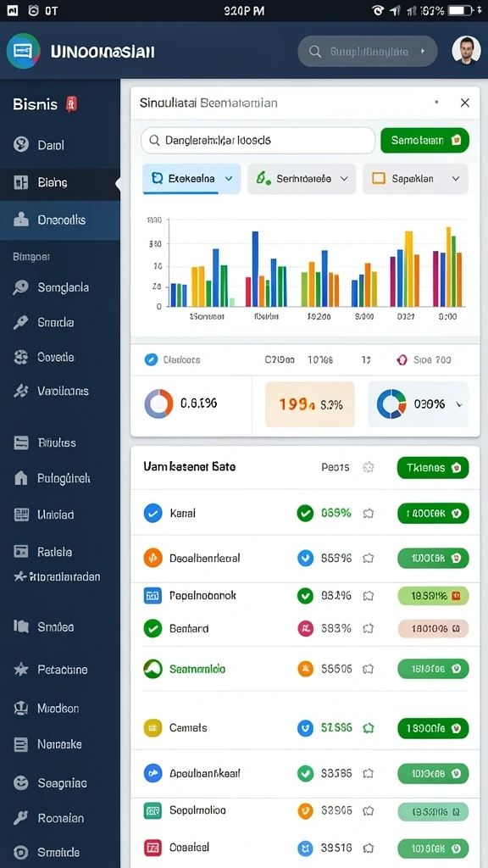Toggle the blue checkmark beside Karai

click(152, 513)
